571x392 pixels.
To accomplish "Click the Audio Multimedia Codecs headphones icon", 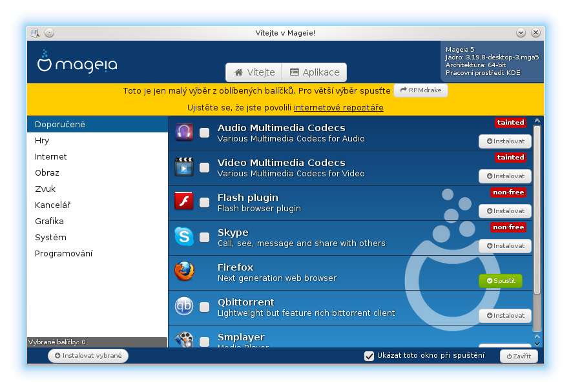I will click(x=184, y=132).
